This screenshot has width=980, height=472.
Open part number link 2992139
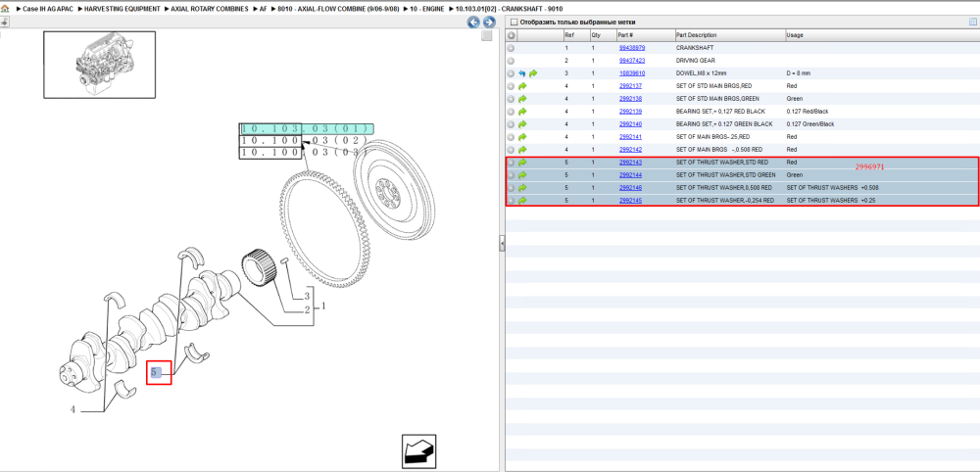pos(630,112)
